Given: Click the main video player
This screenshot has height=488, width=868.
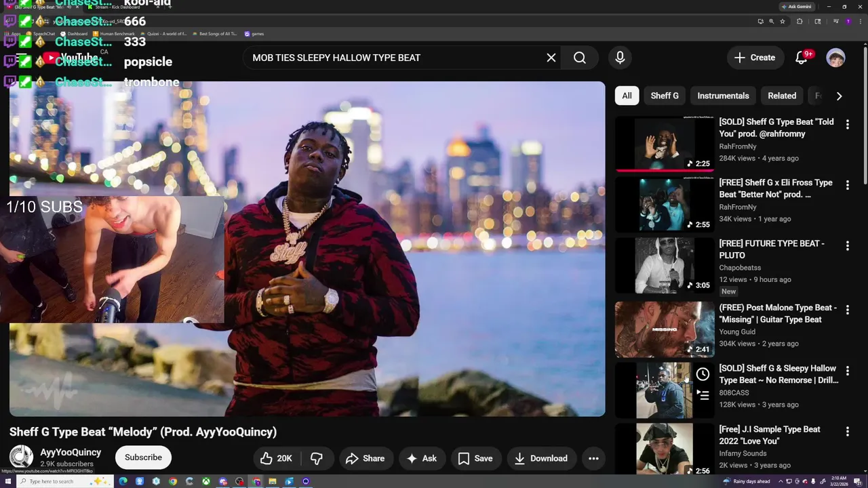Looking at the screenshot, I should coord(307,249).
